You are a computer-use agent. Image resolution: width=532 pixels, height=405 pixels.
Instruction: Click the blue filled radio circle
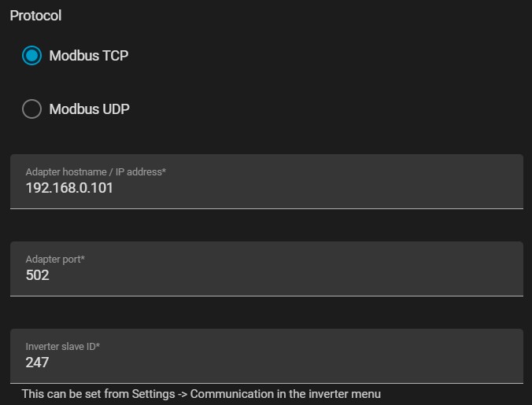point(32,55)
